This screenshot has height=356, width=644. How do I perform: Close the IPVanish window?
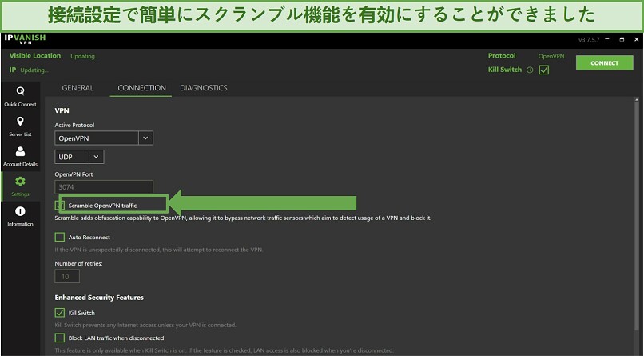pos(636,39)
